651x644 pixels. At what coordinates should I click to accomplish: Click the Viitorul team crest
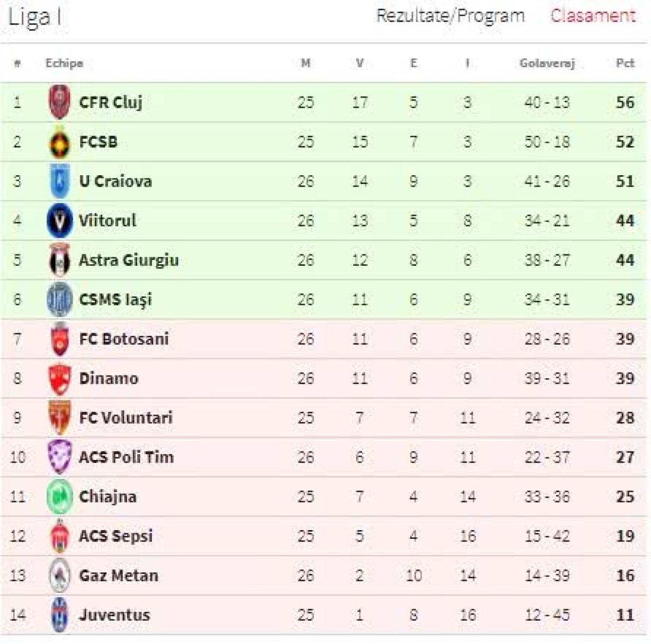coord(59,221)
